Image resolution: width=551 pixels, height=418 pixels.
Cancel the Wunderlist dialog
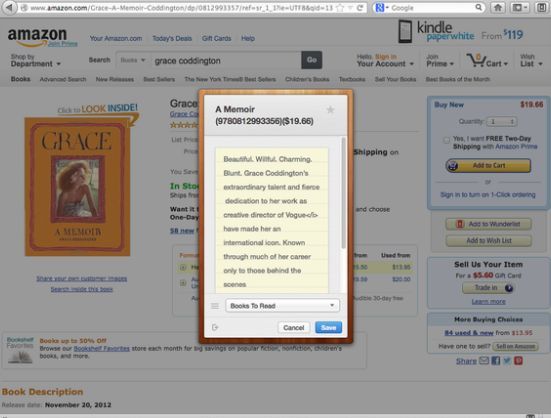293,327
